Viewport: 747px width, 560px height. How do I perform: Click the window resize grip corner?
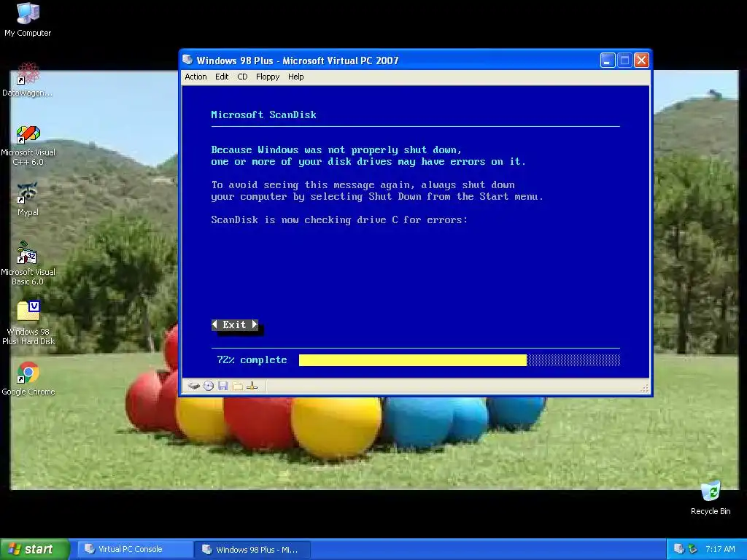645,389
